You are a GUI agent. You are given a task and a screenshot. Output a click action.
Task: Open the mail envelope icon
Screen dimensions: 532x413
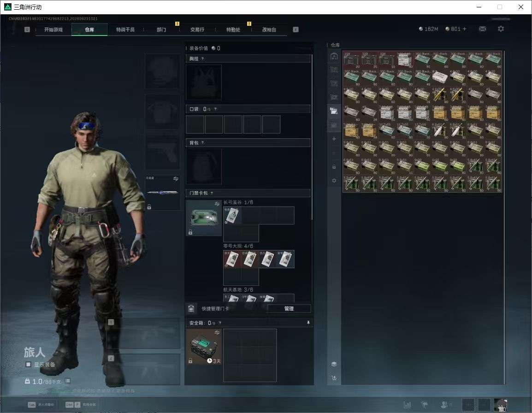coord(483,29)
